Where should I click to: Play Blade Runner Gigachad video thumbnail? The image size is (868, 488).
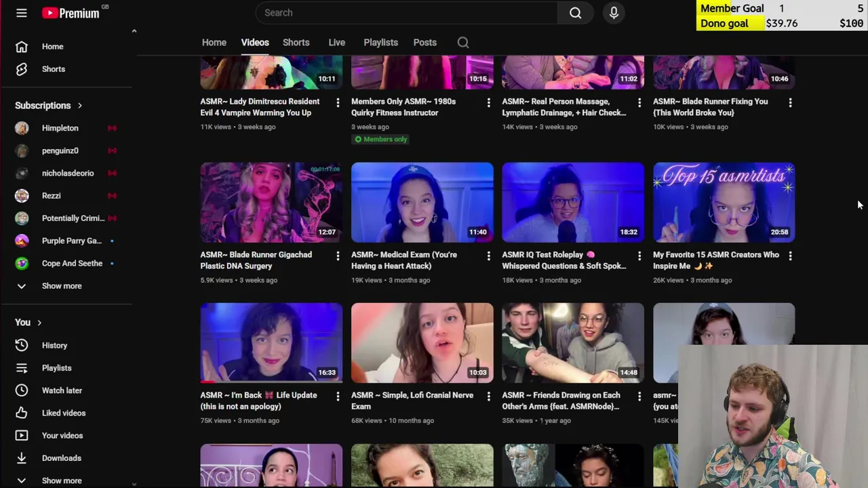[271, 202]
